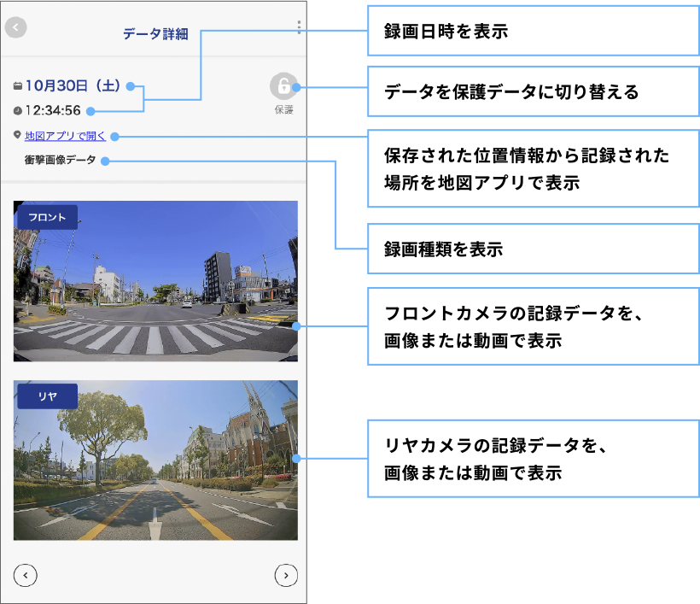Open the リヤ camera image

coord(155,460)
